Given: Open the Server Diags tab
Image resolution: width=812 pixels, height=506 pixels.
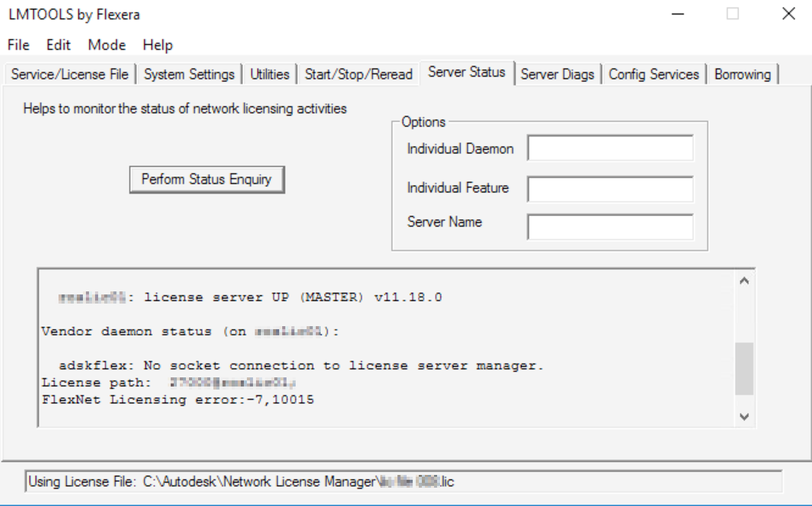Looking at the screenshot, I should 558,74.
